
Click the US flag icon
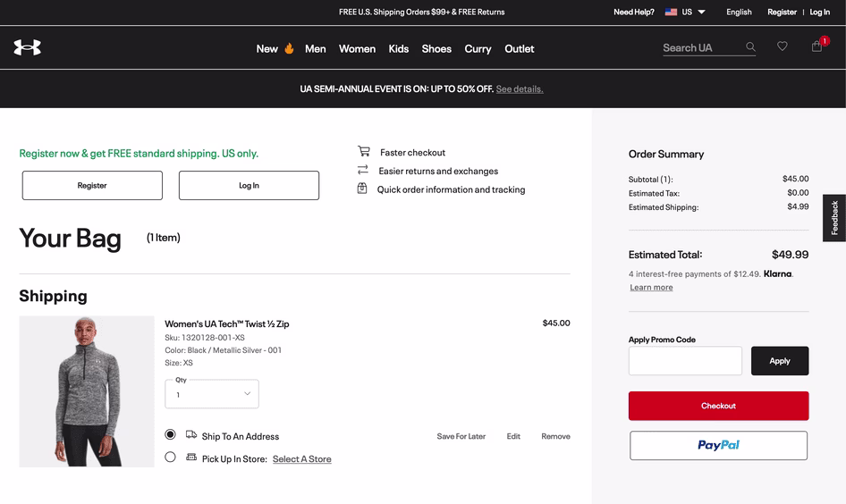[x=671, y=12]
